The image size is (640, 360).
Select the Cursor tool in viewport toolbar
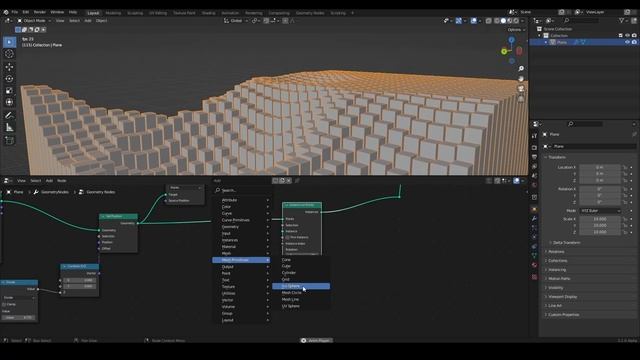pyautogui.click(x=9, y=54)
